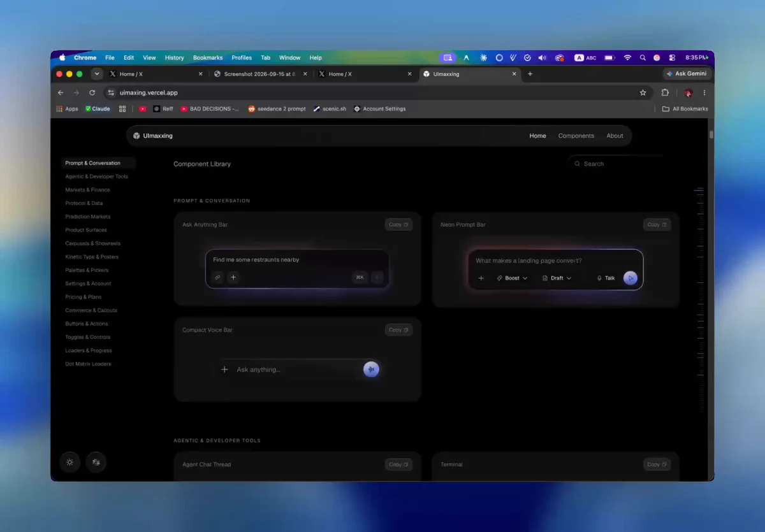Select Markets & Finance in the sidebar

87,190
